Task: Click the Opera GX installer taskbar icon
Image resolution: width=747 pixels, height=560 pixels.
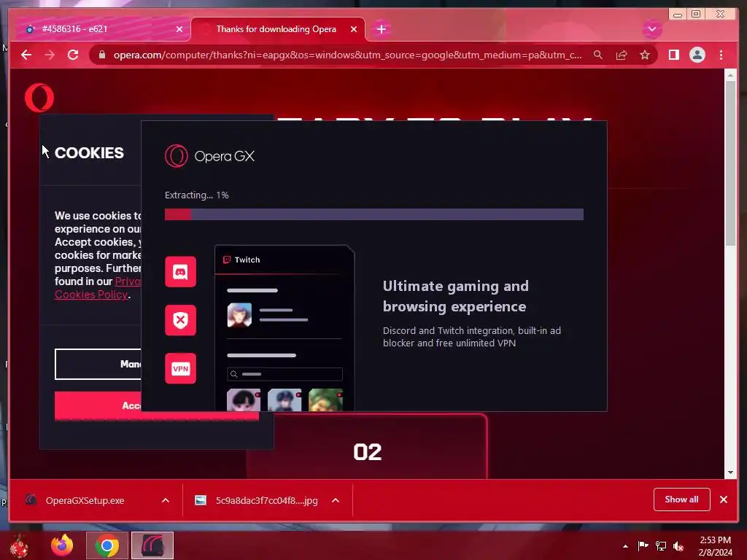Action: tap(152, 545)
